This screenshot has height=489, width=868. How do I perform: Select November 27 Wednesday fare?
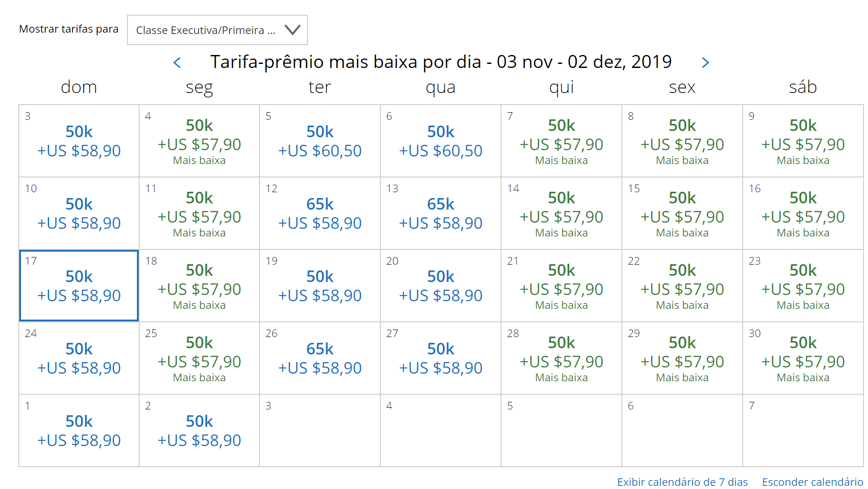(441, 358)
